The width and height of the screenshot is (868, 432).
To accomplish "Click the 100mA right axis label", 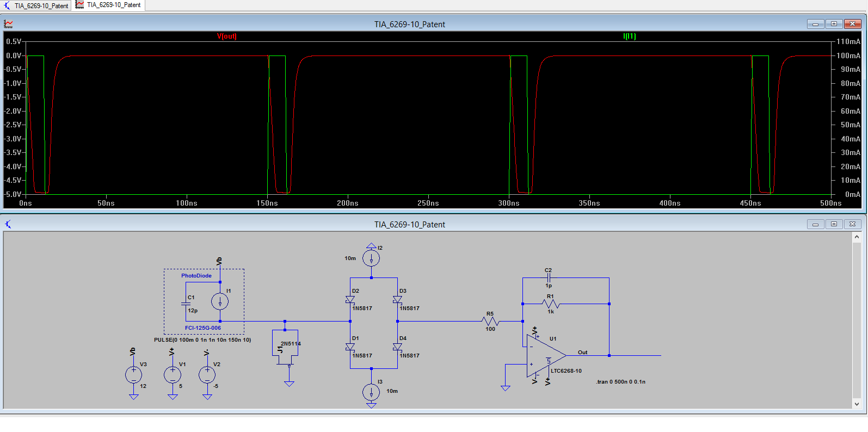I will point(848,55).
